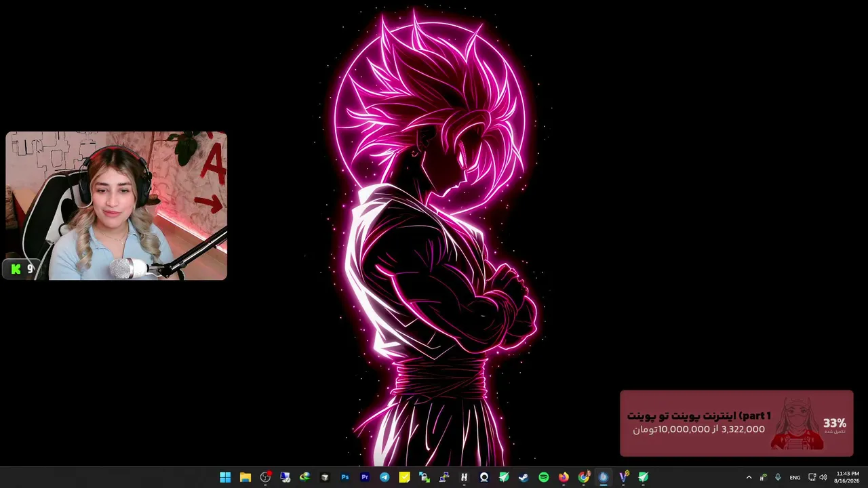868x488 pixels.
Task: Open the volume control in tray
Action: coord(823,477)
